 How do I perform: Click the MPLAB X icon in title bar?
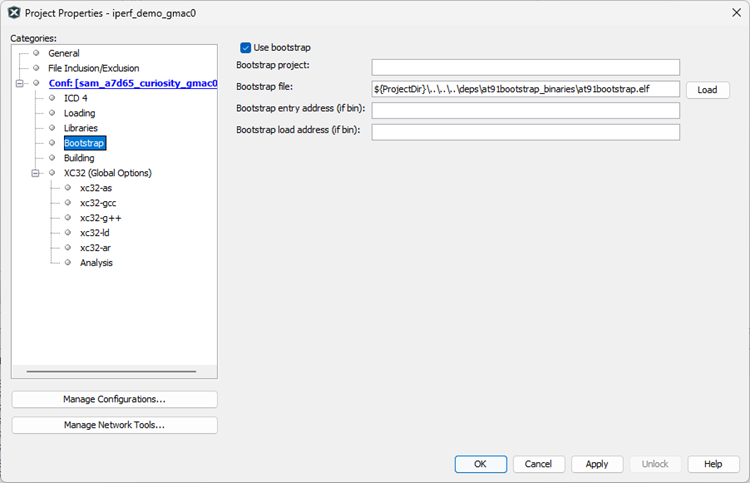15,11
